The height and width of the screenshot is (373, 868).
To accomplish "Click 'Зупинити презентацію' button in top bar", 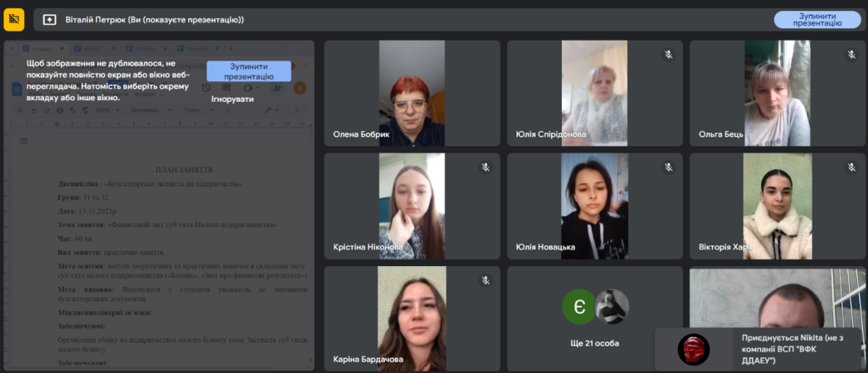I will pyautogui.click(x=817, y=20).
